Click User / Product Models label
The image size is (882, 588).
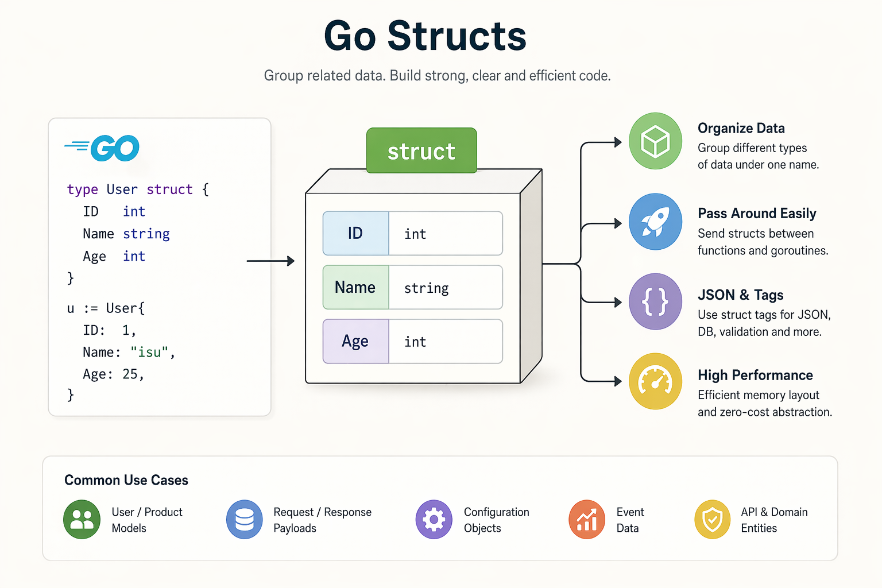147,520
